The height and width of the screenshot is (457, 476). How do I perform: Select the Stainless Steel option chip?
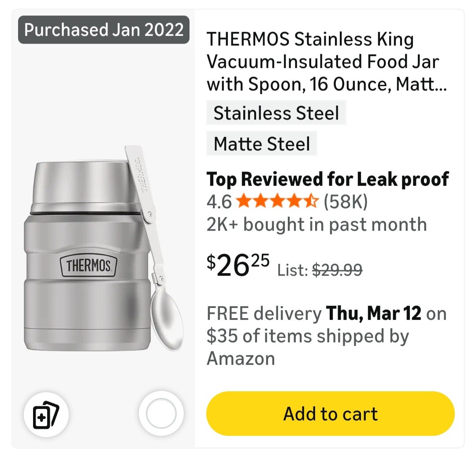pyautogui.click(x=276, y=113)
